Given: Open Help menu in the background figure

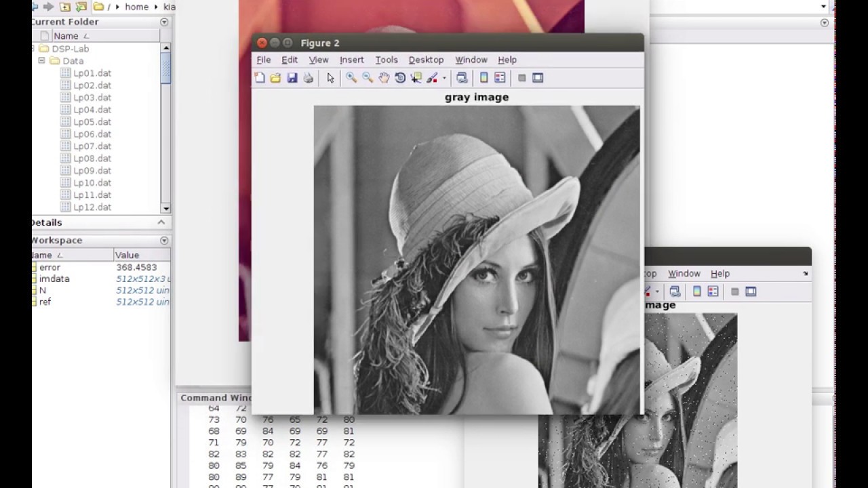Looking at the screenshot, I should (x=720, y=273).
